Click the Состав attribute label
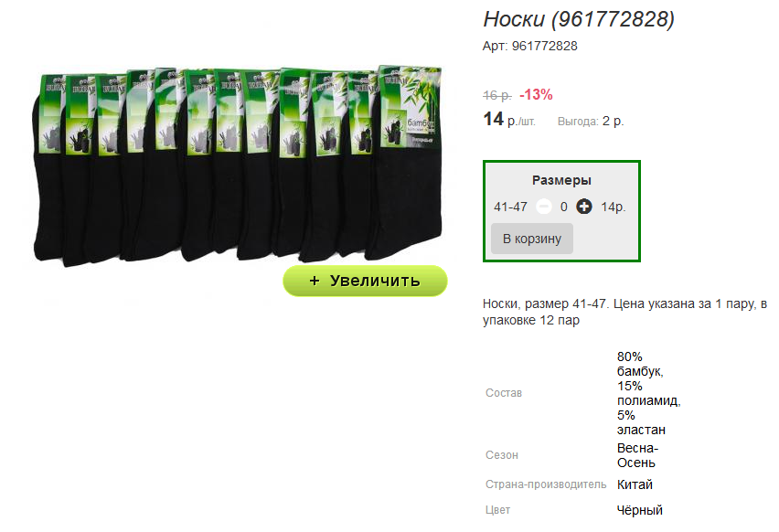The height and width of the screenshot is (532, 779). coord(504,393)
